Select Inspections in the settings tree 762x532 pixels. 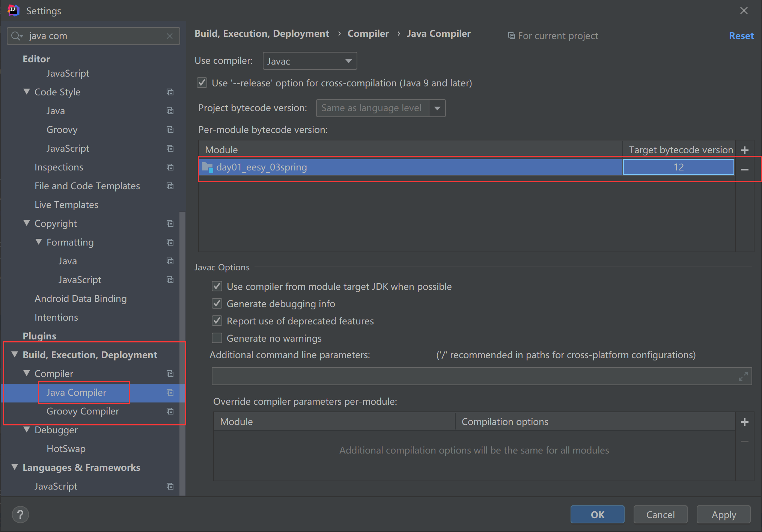coord(59,167)
